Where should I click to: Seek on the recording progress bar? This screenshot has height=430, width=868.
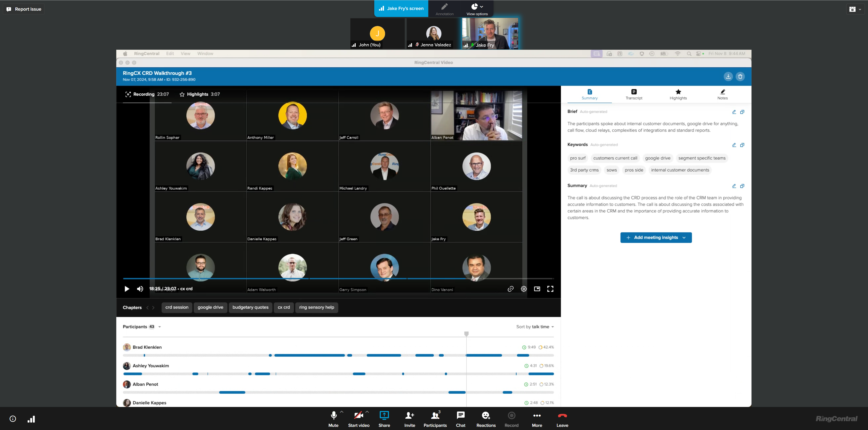coord(338,279)
